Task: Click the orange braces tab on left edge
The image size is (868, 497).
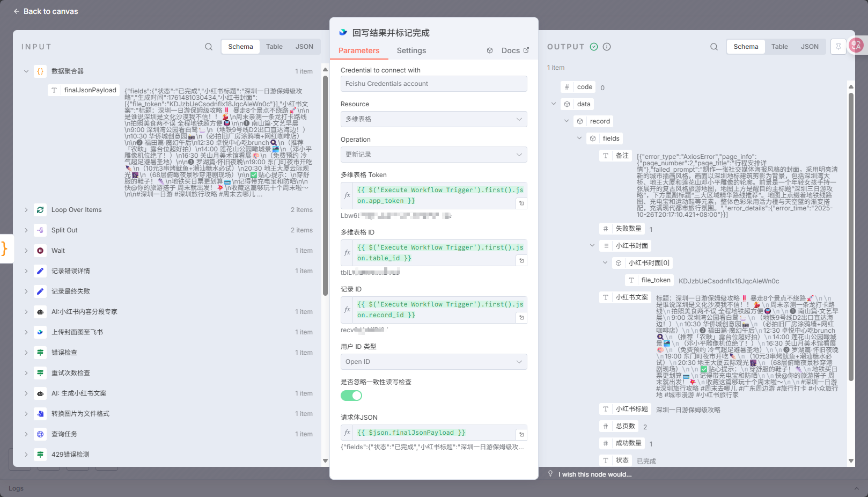Action: [5, 248]
